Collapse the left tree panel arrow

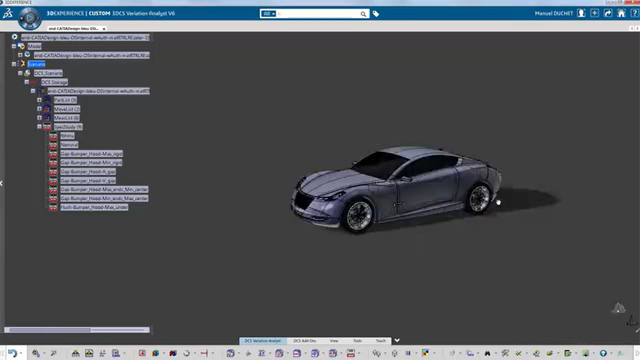tap(2, 183)
